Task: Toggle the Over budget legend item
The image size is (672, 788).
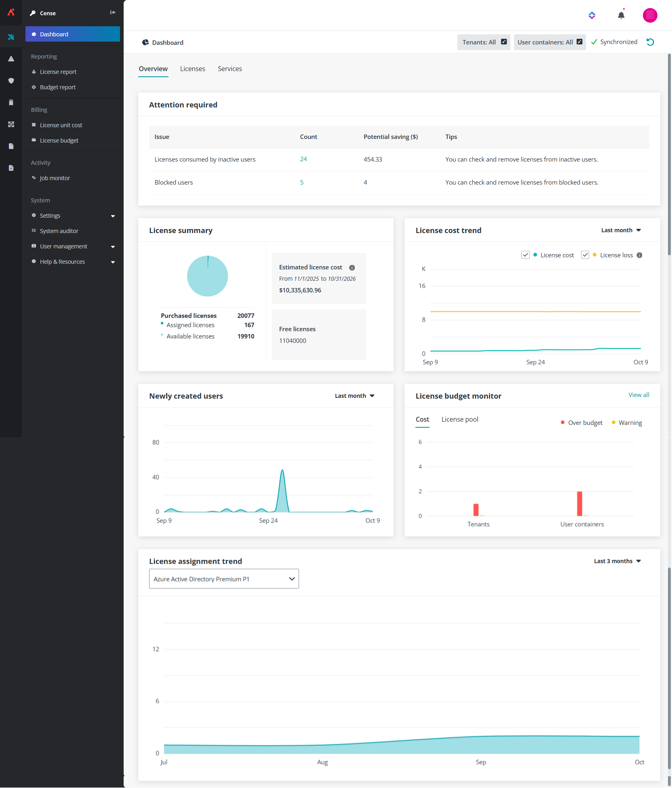Action: pyautogui.click(x=581, y=423)
